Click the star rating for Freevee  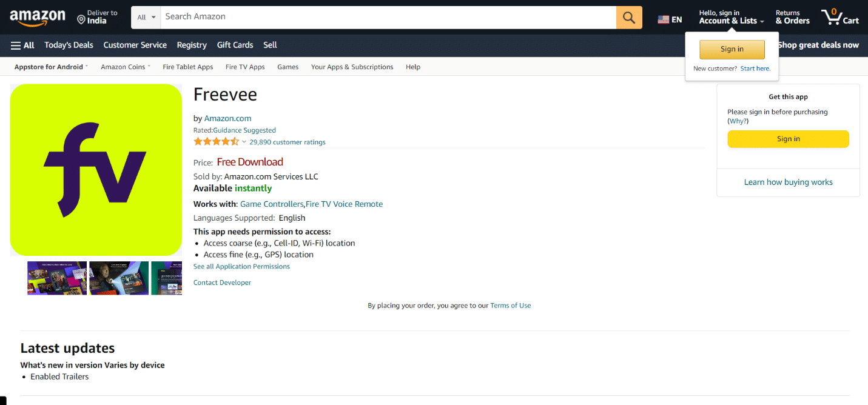216,142
